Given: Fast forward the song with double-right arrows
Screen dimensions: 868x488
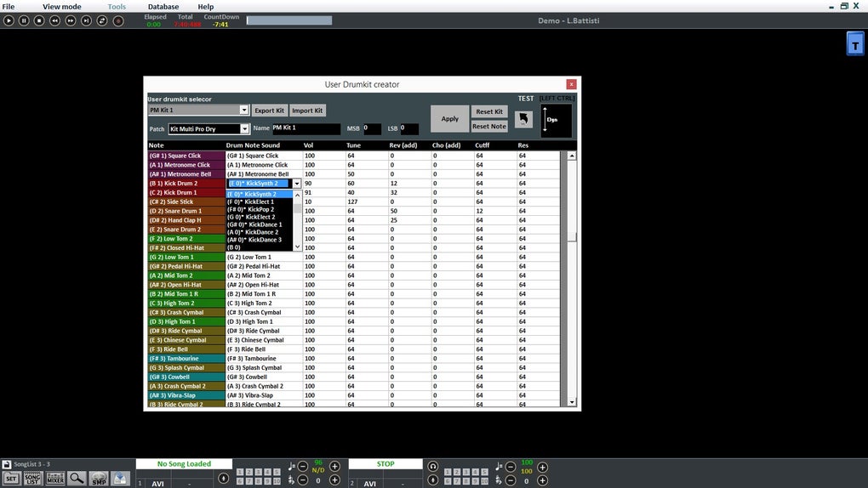Looking at the screenshot, I should [71, 20].
